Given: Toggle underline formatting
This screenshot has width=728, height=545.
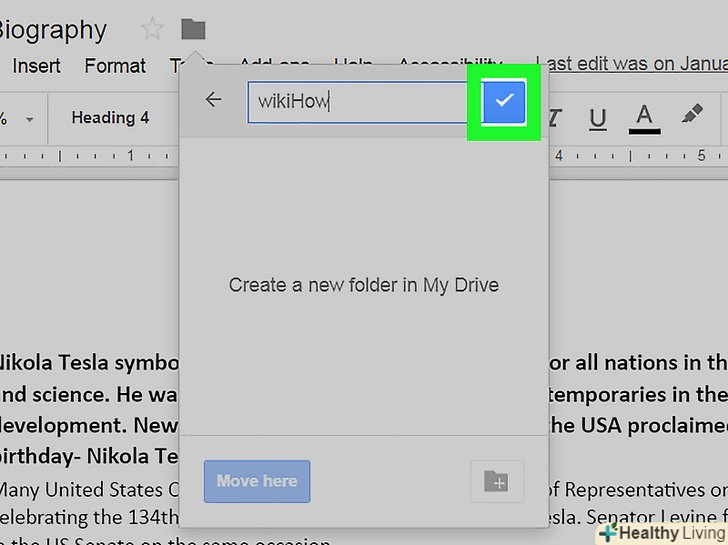Looking at the screenshot, I should pyautogui.click(x=598, y=119).
